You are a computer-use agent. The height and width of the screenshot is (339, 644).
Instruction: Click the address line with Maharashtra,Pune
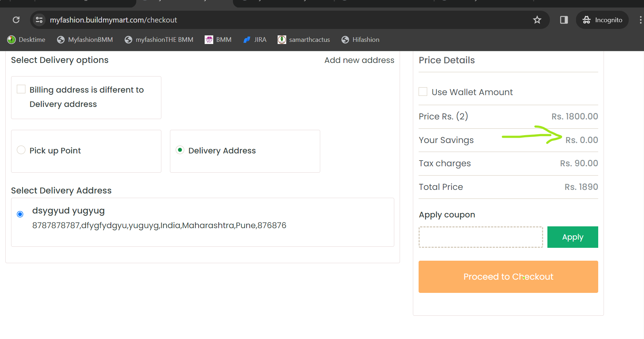pos(159,226)
